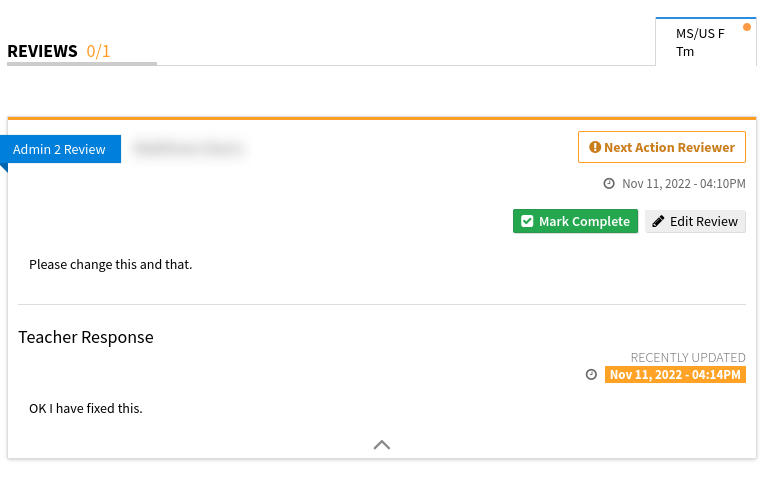
Task: Click the clock icon beside 04:10PM timestamp
Action: tap(609, 184)
